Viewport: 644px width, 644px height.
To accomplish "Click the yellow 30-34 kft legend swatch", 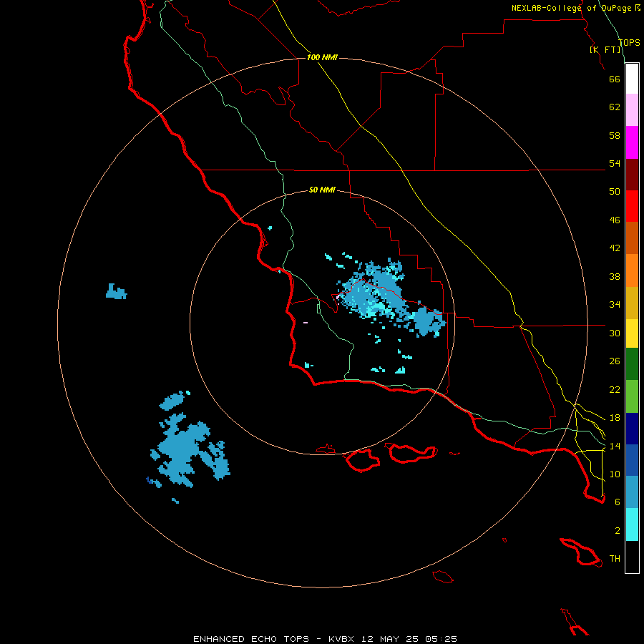I will [632, 333].
